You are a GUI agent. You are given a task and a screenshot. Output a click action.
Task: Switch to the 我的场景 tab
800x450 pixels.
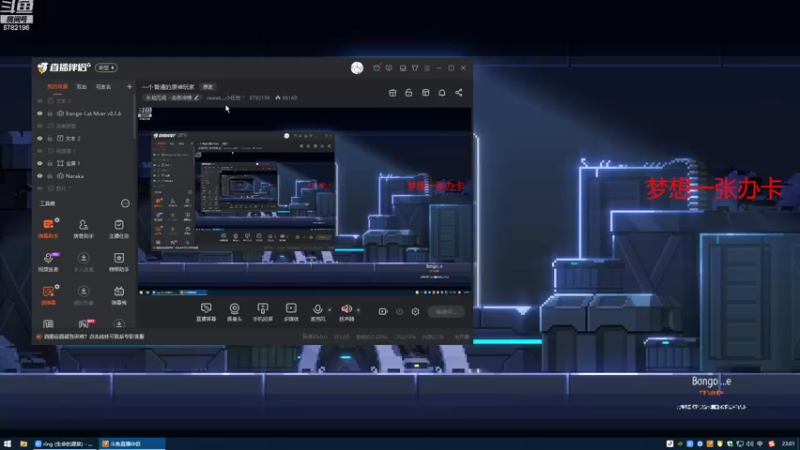tap(57, 87)
